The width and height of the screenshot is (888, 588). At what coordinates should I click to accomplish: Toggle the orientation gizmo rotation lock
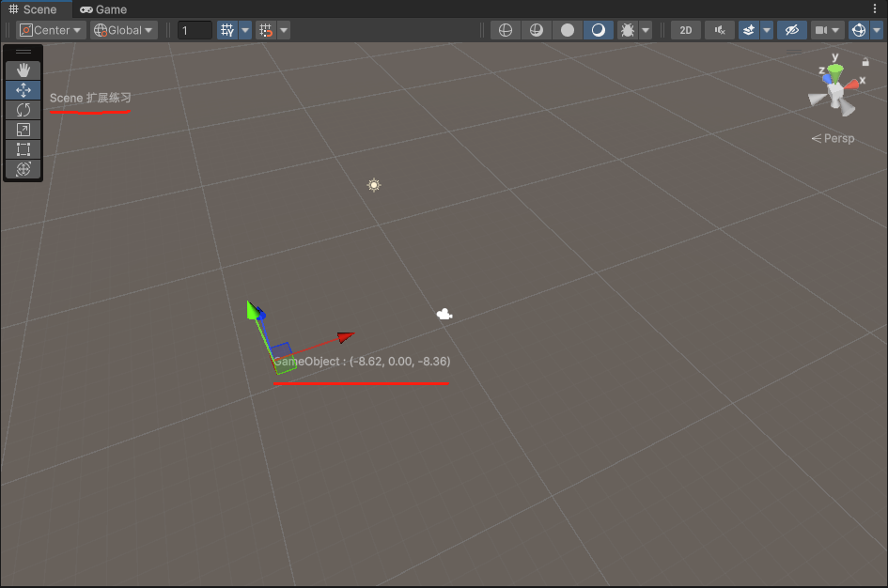[x=865, y=62]
